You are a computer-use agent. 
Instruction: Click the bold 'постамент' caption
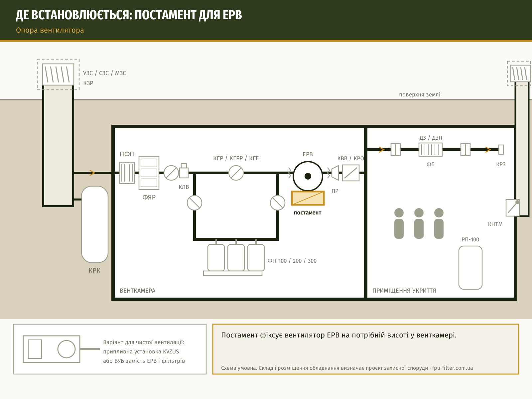(308, 213)
